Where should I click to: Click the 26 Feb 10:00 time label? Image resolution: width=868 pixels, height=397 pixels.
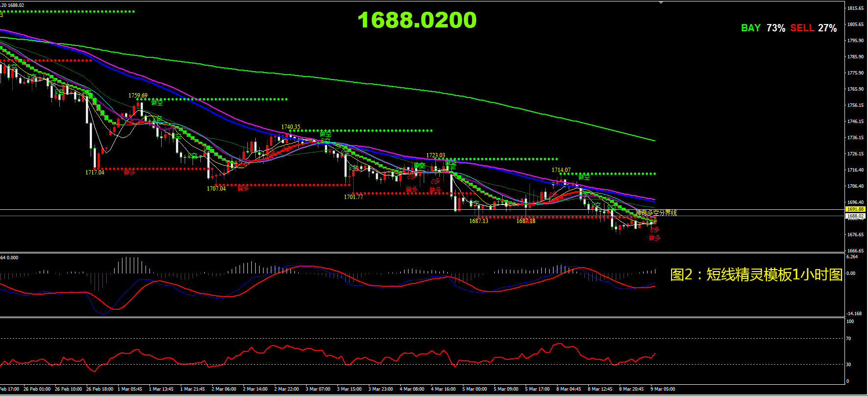coord(69,389)
